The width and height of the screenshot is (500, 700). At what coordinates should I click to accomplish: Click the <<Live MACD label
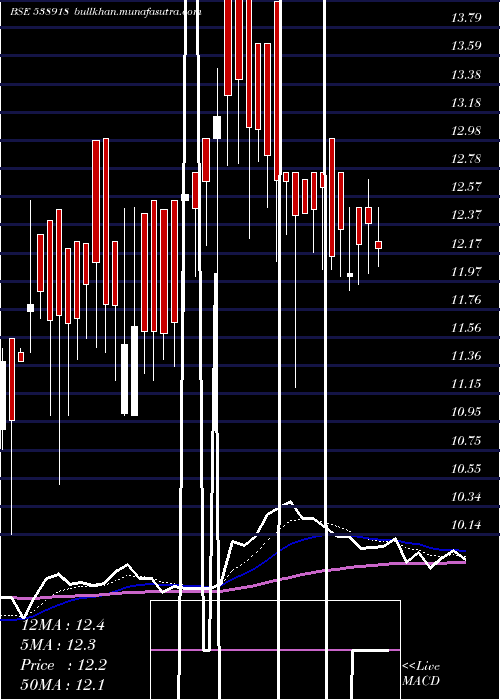pos(421,674)
